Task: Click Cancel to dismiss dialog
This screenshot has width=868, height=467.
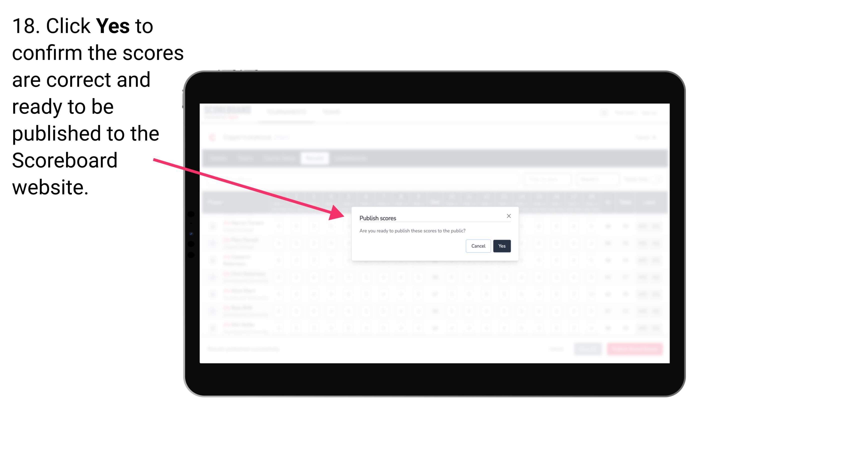Action: [477, 245]
